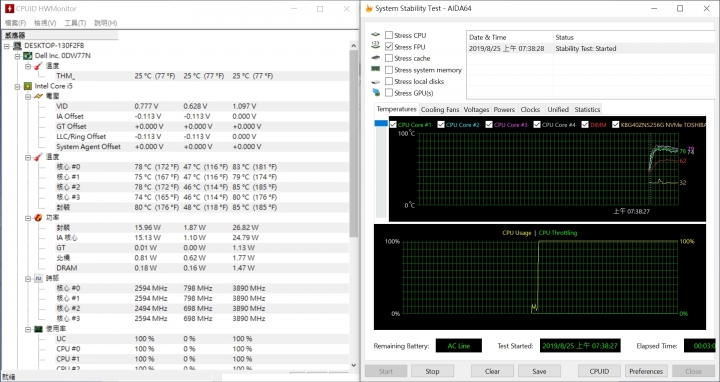Click the HWMonitor red lightning title icon

coord(9,8)
